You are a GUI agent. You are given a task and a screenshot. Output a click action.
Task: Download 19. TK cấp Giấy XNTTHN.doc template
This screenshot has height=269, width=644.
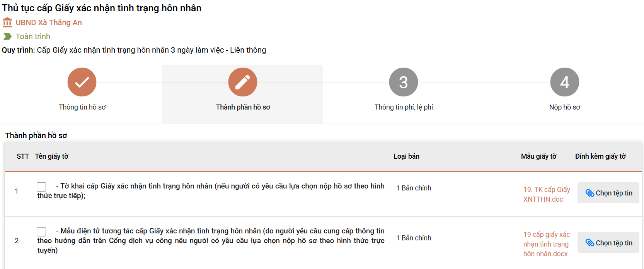point(546,194)
